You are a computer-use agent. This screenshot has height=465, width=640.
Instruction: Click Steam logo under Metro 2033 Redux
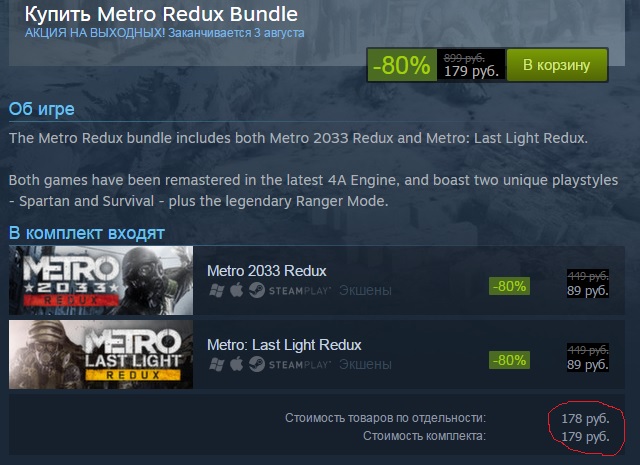point(257,290)
